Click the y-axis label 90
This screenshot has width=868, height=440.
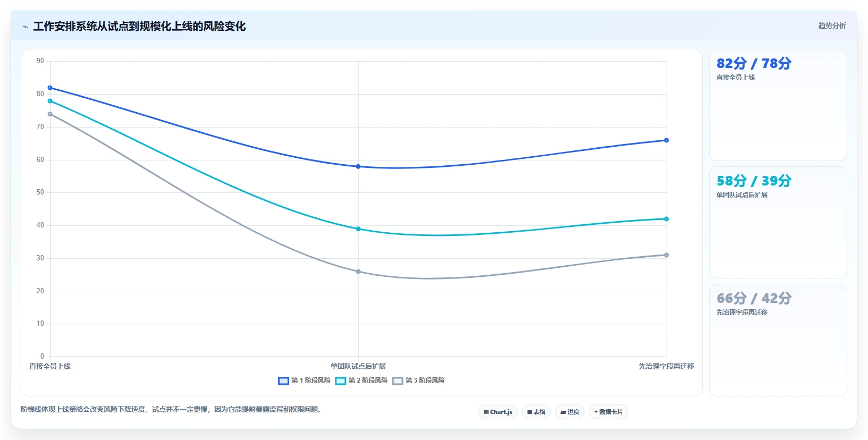click(40, 61)
